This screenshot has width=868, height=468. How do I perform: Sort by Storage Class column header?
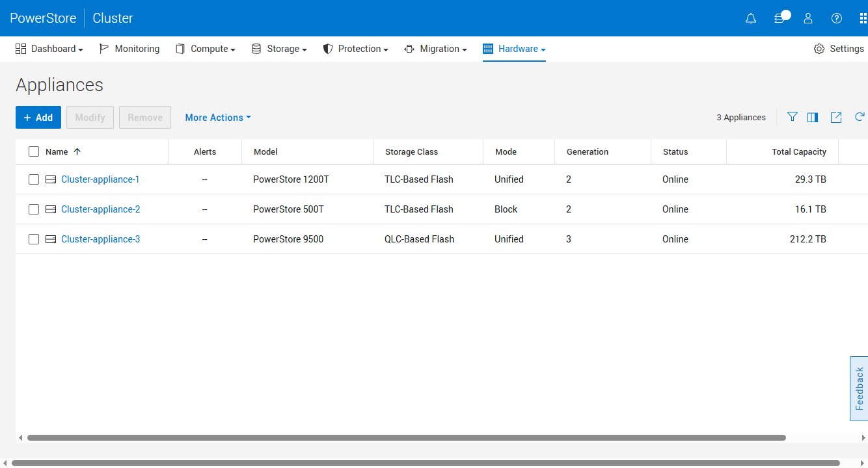[411, 151]
